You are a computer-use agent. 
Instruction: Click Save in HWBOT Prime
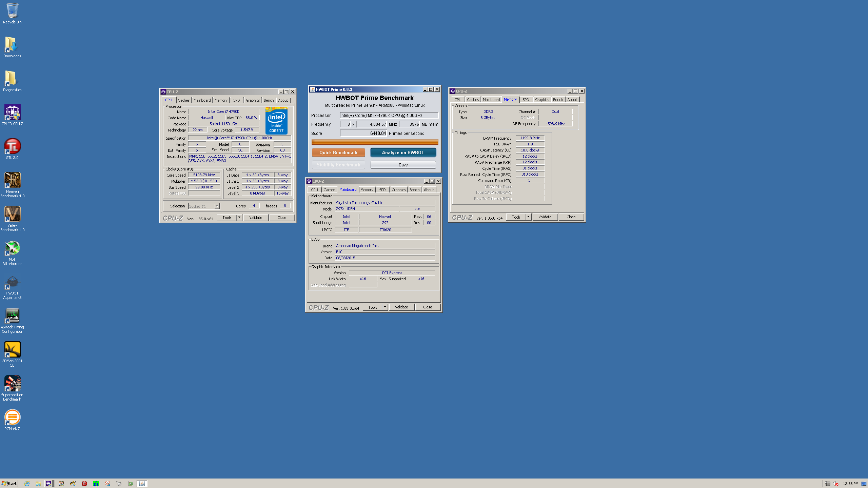[403, 165]
